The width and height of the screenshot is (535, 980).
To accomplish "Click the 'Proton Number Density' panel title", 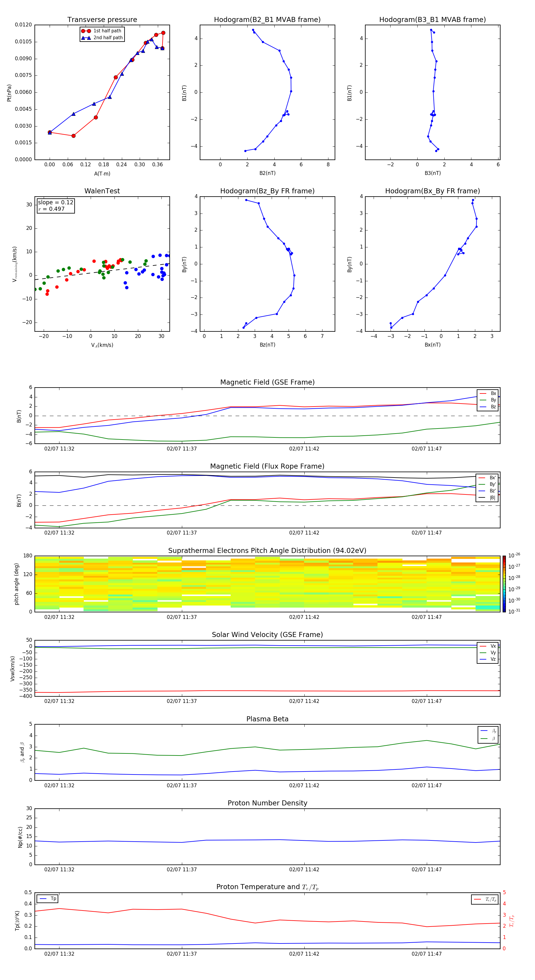I will (x=267, y=804).
